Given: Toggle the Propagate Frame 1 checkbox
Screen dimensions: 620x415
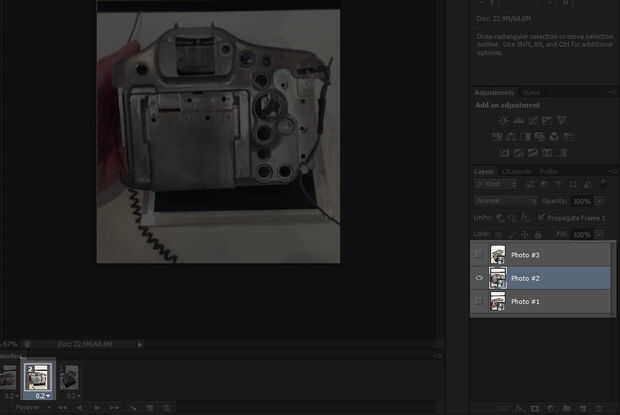Looking at the screenshot, I should pos(541,217).
